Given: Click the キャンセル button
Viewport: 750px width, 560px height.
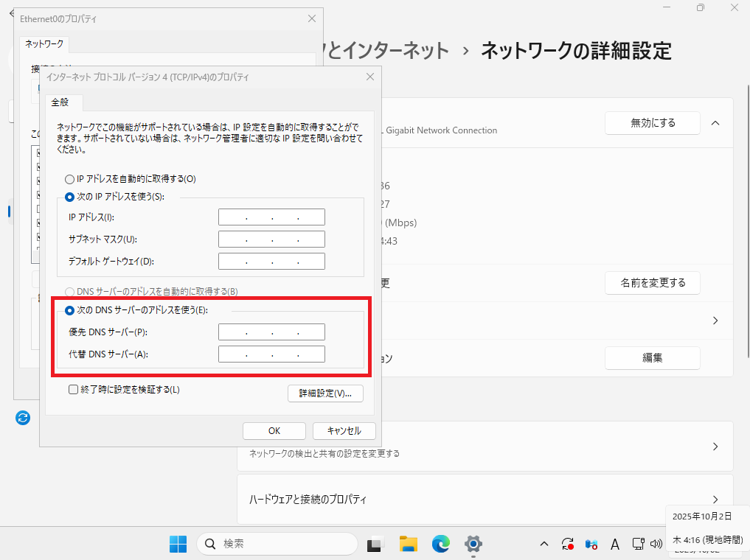Looking at the screenshot, I should [x=344, y=431].
